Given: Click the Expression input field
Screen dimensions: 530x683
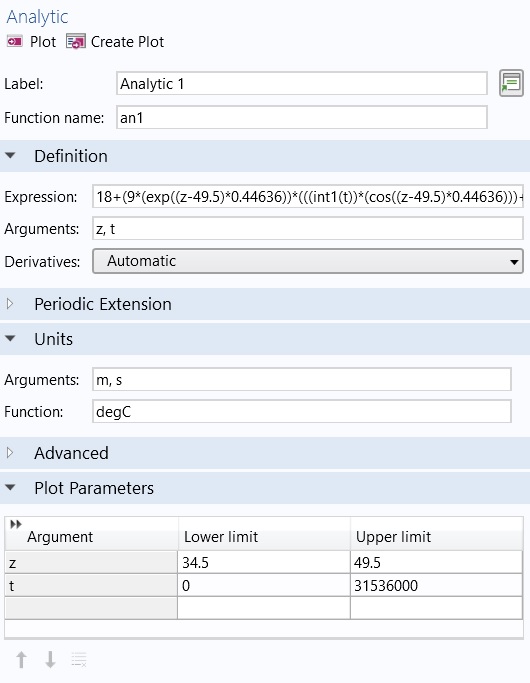Looking at the screenshot, I should [x=307, y=196].
